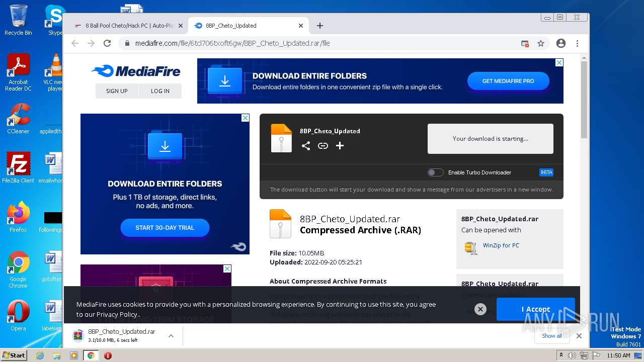644x362 pixels.
Task: Click Your download is starting button
Action: coord(491,139)
